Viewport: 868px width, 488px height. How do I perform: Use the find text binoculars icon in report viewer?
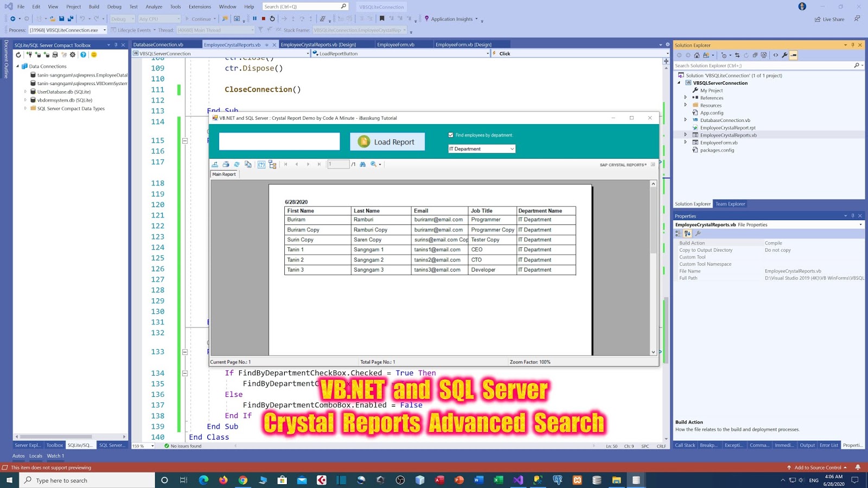coord(362,164)
